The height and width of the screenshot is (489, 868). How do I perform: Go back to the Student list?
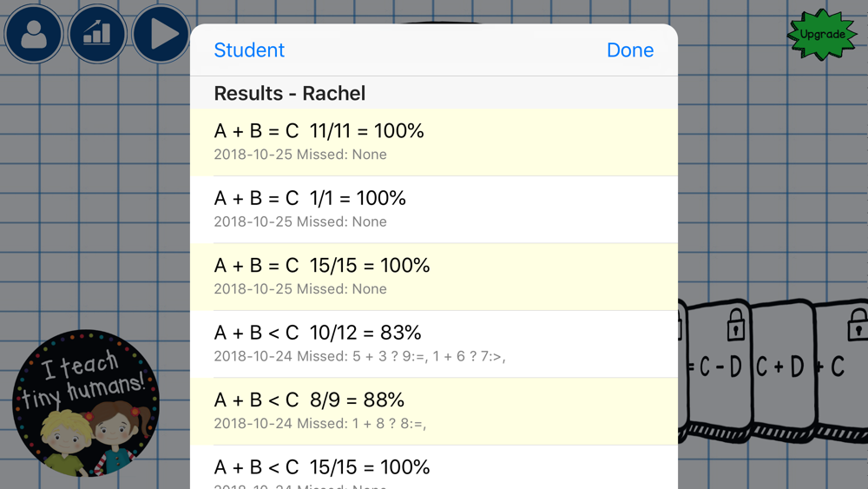click(249, 50)
